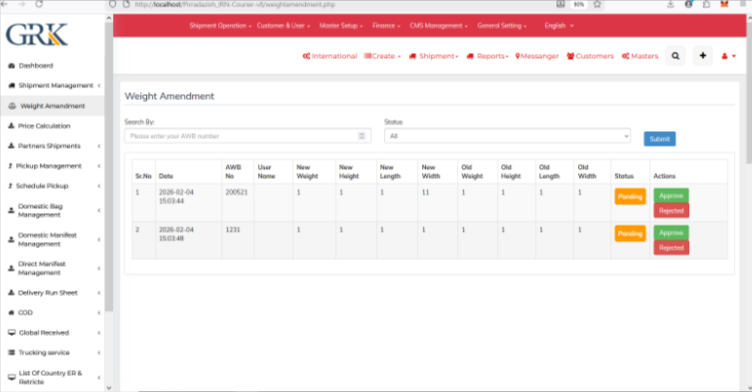The width and height of the screenshot is (752, 392).
Task: Click Pending status for AWB 1231
Action: 630,234
